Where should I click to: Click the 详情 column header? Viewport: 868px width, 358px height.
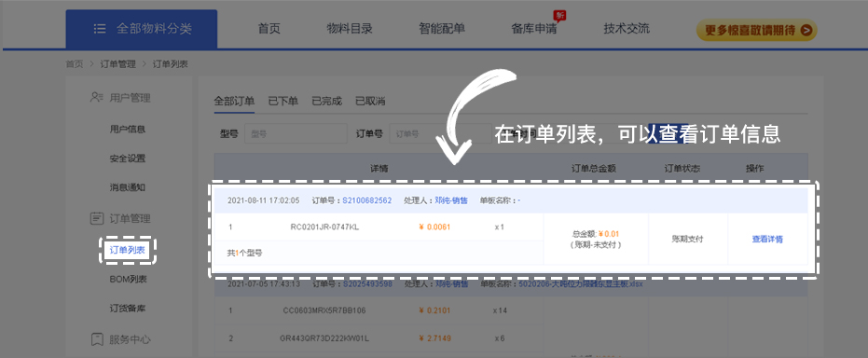379,168
